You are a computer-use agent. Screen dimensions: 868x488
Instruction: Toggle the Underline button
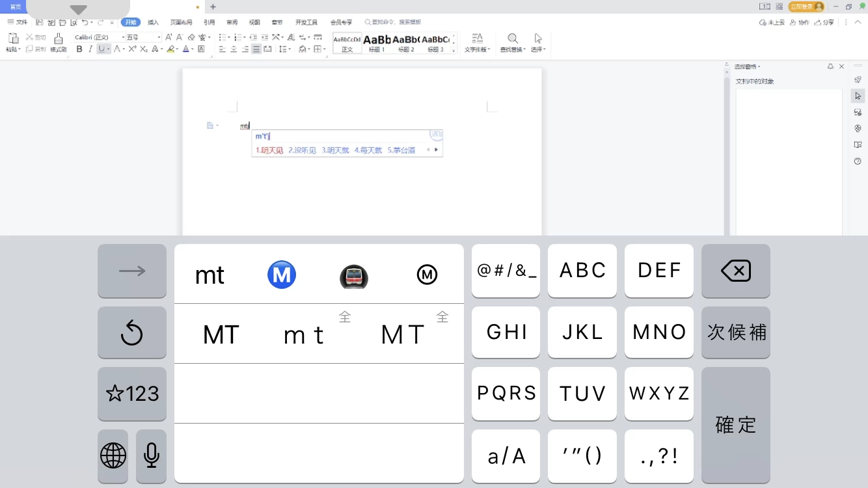(102, 49)
